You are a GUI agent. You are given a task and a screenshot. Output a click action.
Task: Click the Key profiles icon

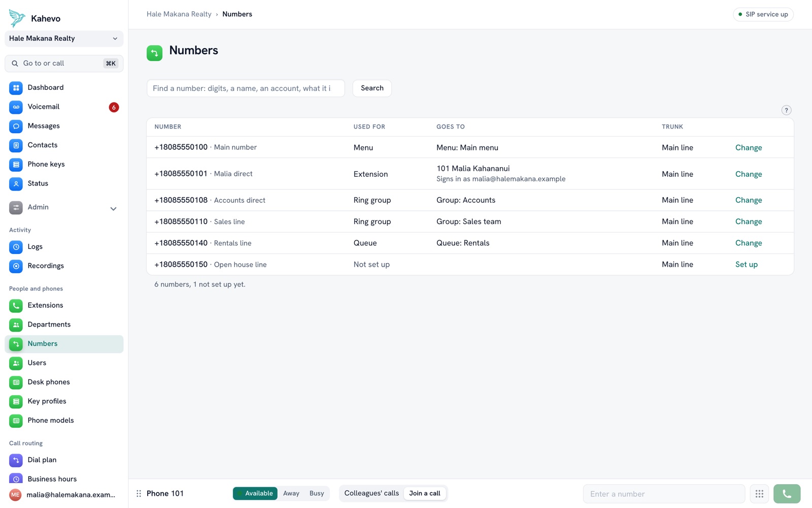[x=16, y=401]
